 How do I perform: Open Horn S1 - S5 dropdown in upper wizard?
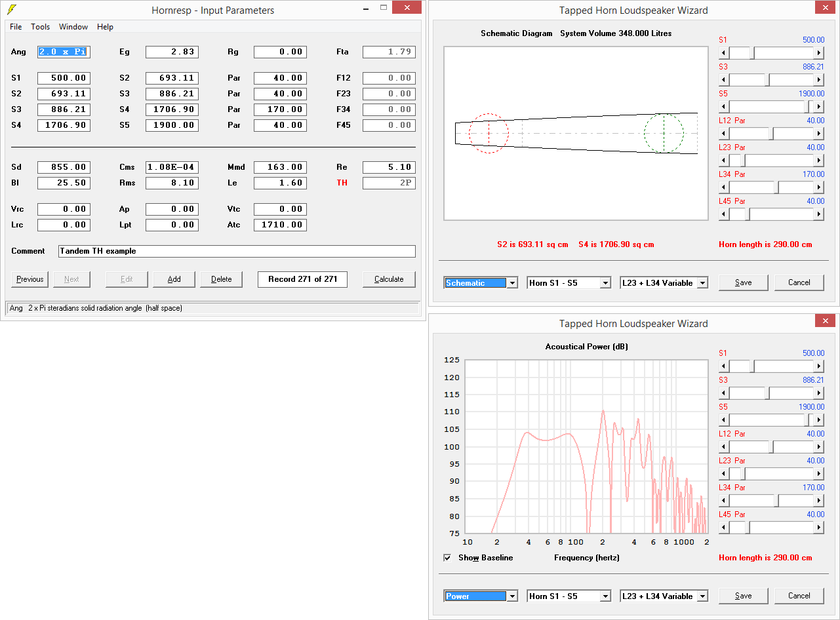[x=569, y=283]
